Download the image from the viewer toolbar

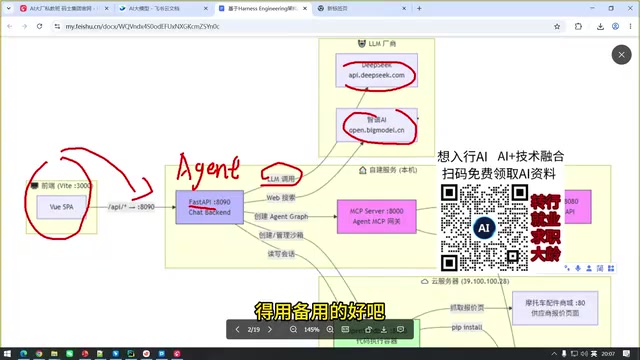pyautogui.click(x=384, y=329)
